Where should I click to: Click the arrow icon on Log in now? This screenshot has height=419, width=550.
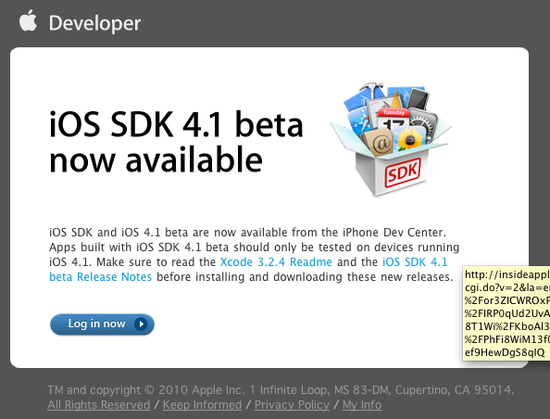coord(141,324)
